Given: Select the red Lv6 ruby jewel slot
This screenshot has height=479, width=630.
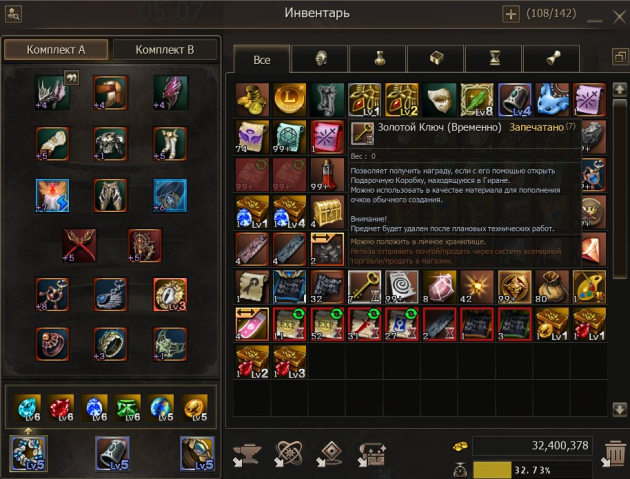Looking at the screenshot, I should click(x=61, y=407).
